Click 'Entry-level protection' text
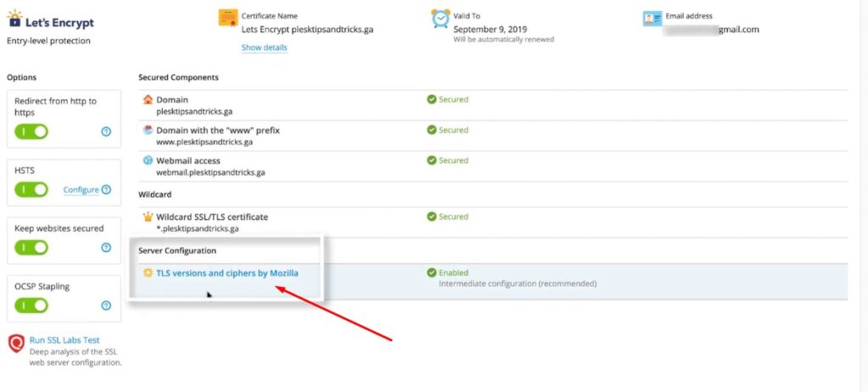 (x=48, y=41)
